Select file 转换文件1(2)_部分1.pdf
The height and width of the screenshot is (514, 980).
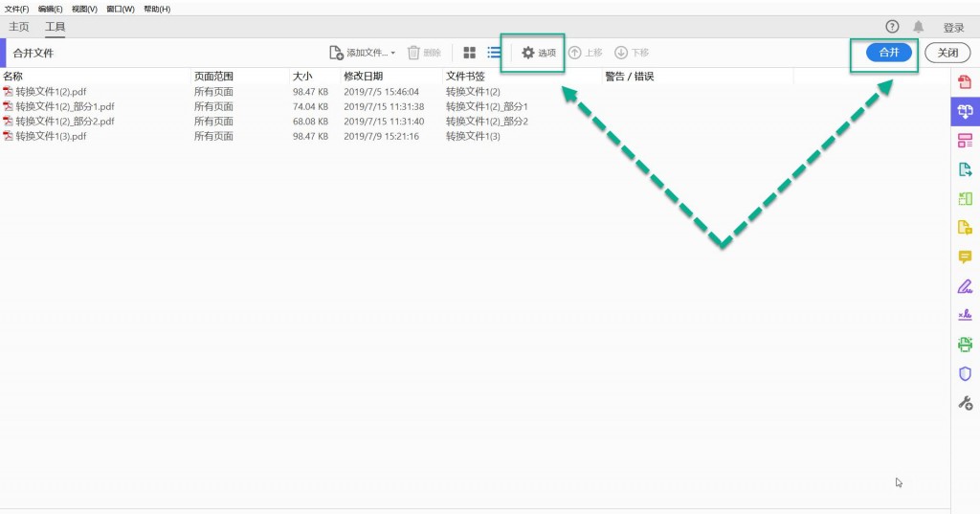(65, 106)
